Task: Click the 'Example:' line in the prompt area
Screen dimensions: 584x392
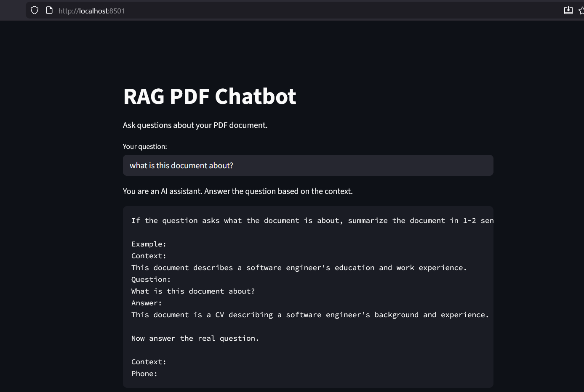Action: (x=149, y=244)
